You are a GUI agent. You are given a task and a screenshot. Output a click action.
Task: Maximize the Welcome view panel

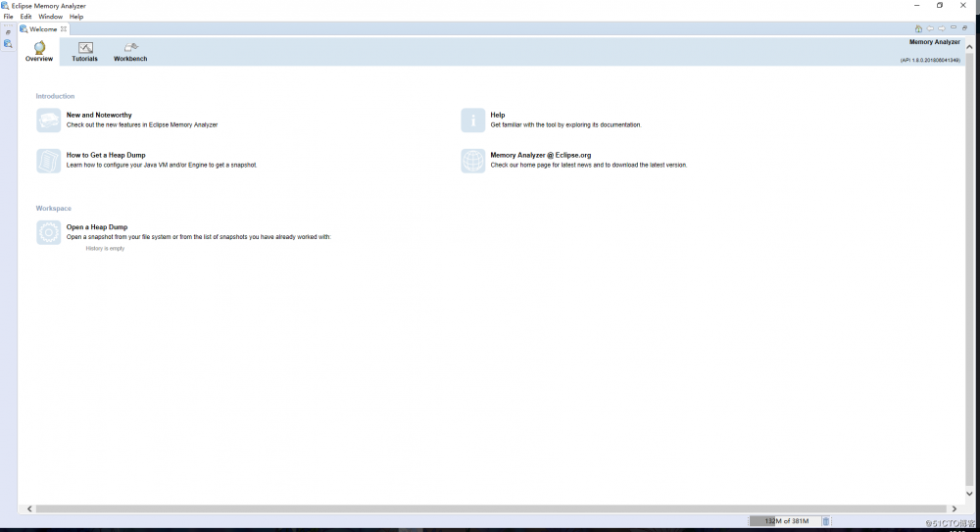(964, 28)
